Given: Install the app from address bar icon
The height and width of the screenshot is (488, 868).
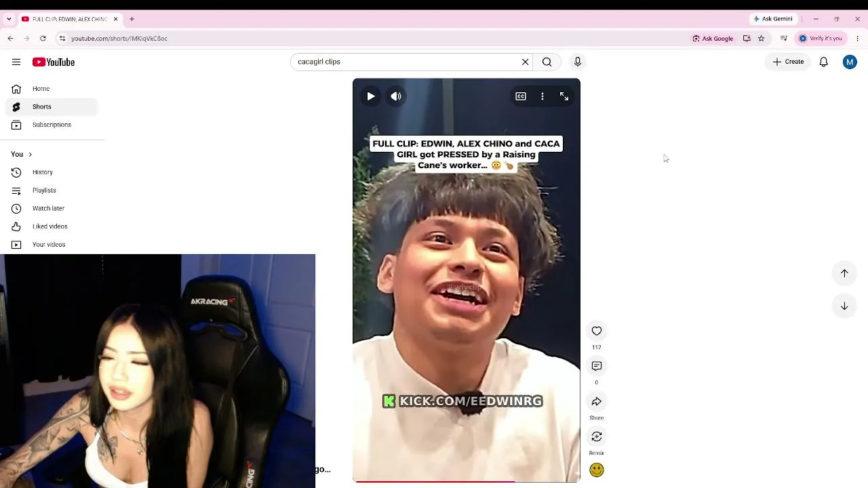Looking at the screenshot, I should (747, 39).
